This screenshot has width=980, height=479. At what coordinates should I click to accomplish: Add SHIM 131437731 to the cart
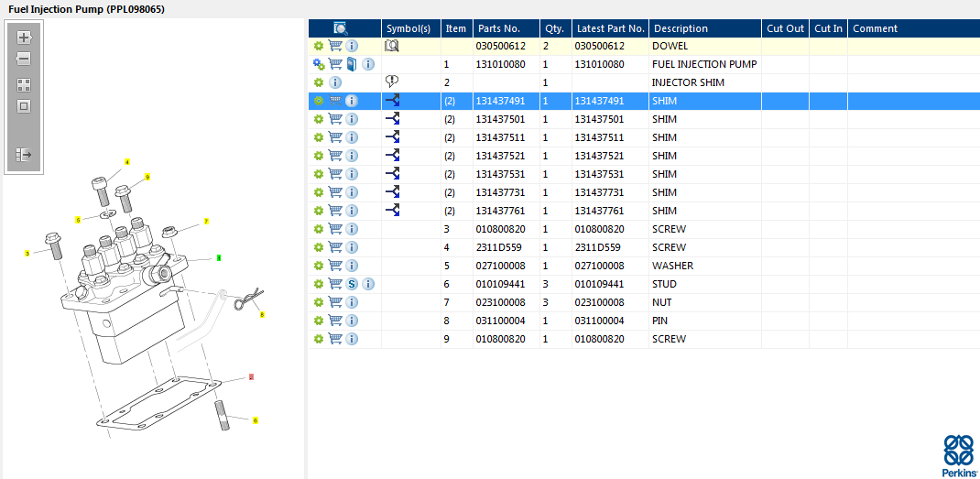pyautogui.click(x=335, y=192)
